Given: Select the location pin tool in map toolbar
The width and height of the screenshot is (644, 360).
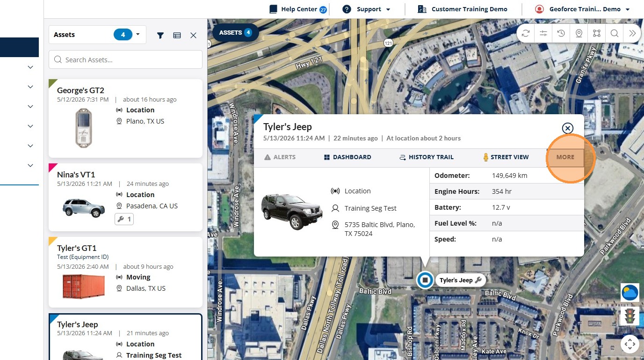Looking at the screenshot, I should pyautogui.click(x=579, y=33).
